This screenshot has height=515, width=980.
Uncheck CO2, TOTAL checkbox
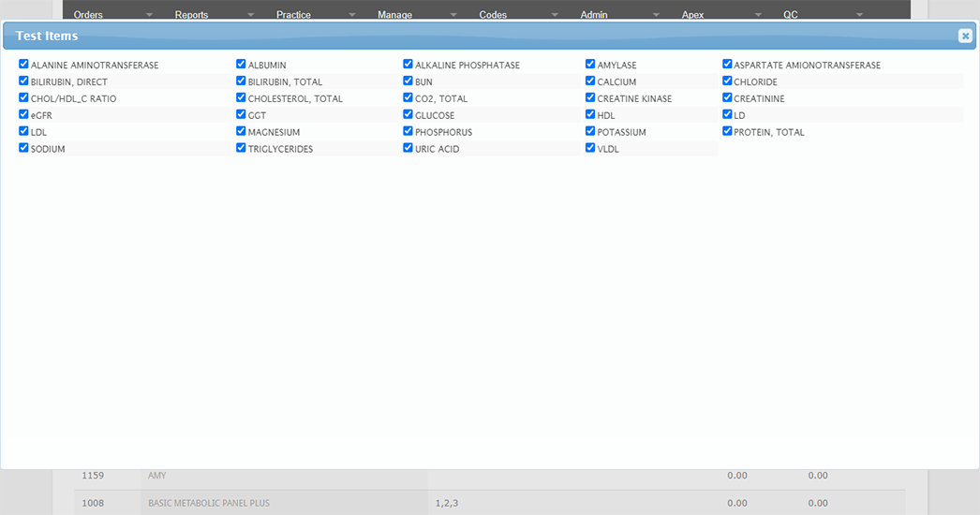(408, 97)
